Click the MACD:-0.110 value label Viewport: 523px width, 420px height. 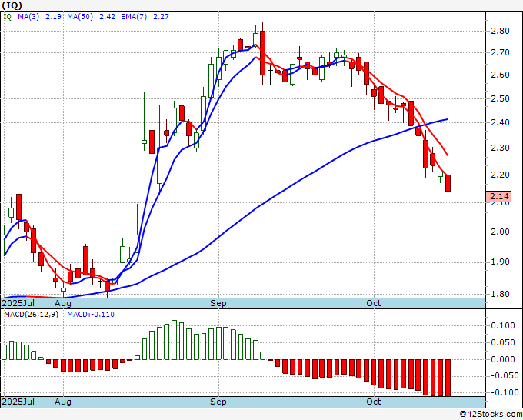[x=91, y=315]
